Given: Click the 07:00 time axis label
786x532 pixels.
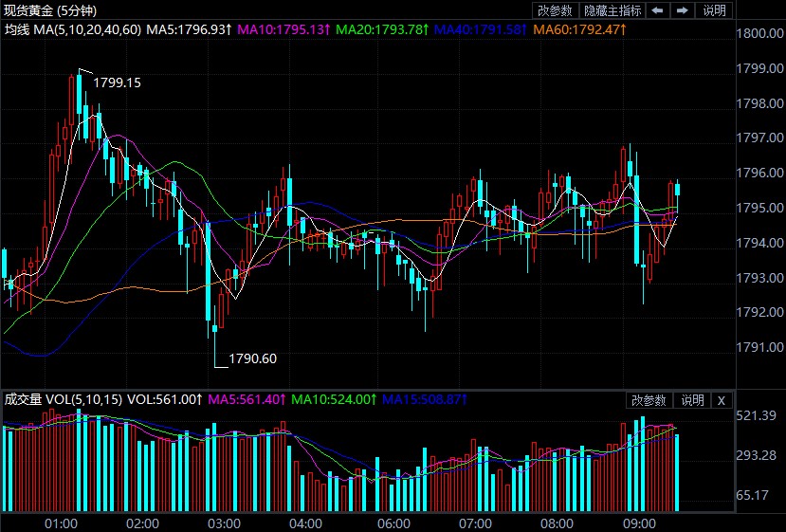Looking at the screenshot, I should click(475, 524).
